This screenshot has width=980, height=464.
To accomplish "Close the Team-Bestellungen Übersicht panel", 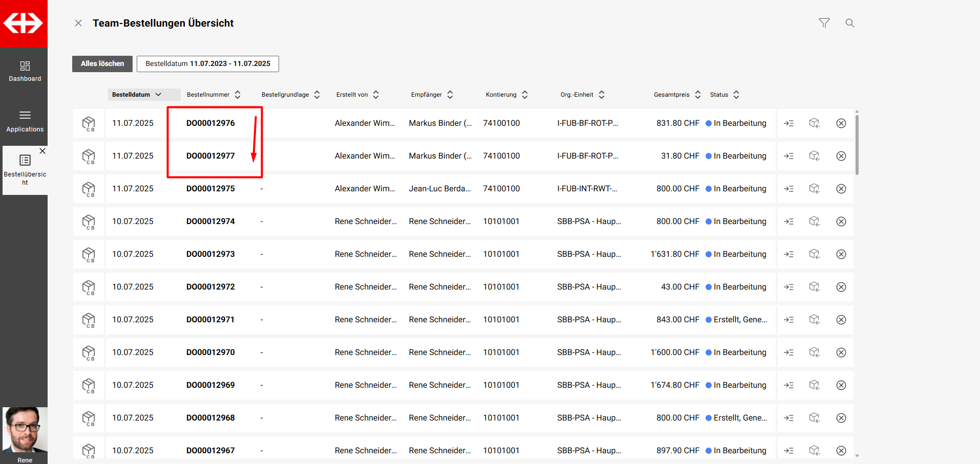I will point(78,23).
